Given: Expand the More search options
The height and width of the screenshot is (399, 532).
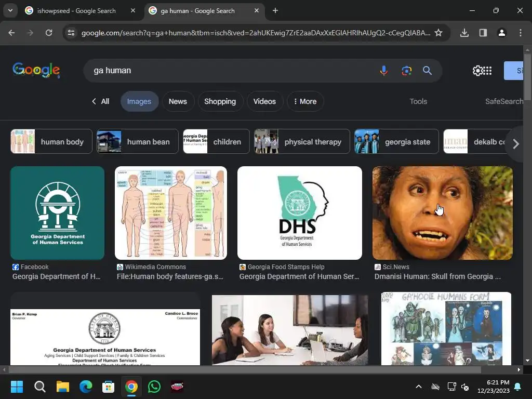Looking at the screenshot, I should pos(305,101).
